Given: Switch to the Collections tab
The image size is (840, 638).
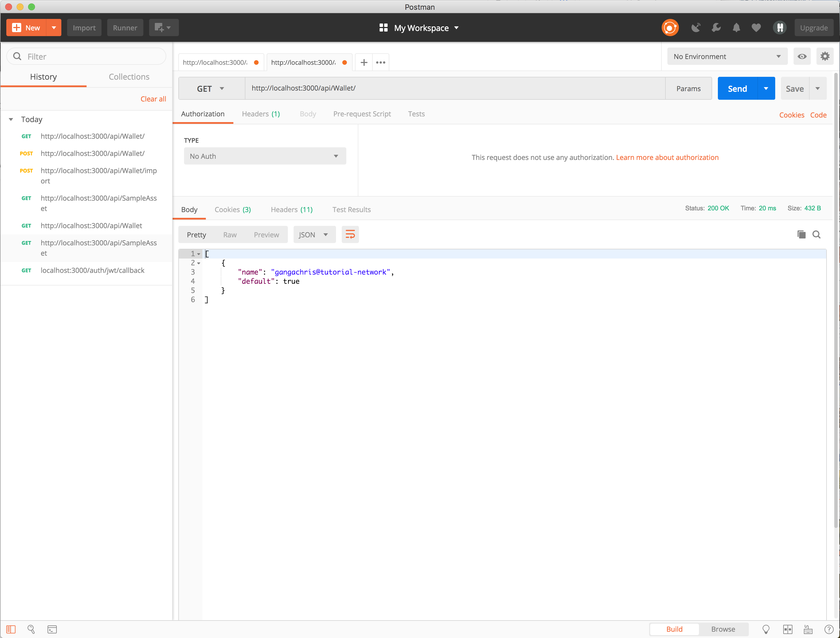Looking at the screenshot, I should pos(129,77).
